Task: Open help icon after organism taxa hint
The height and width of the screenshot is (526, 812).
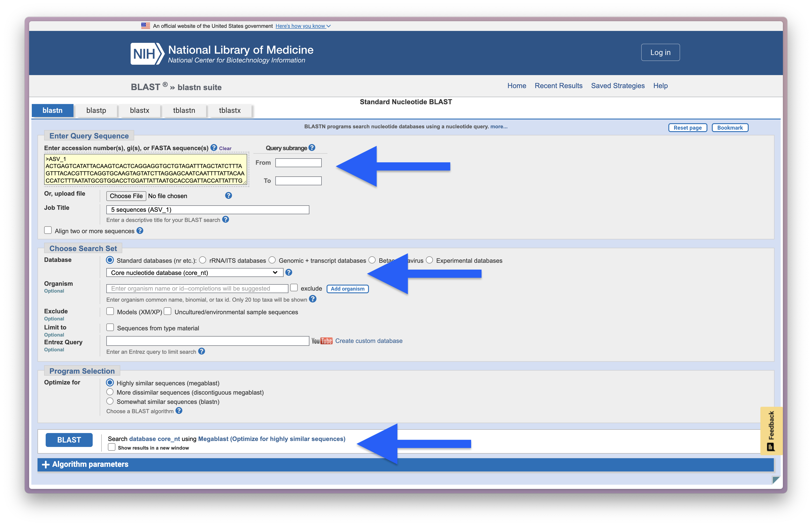Action: tap(312, 299)
